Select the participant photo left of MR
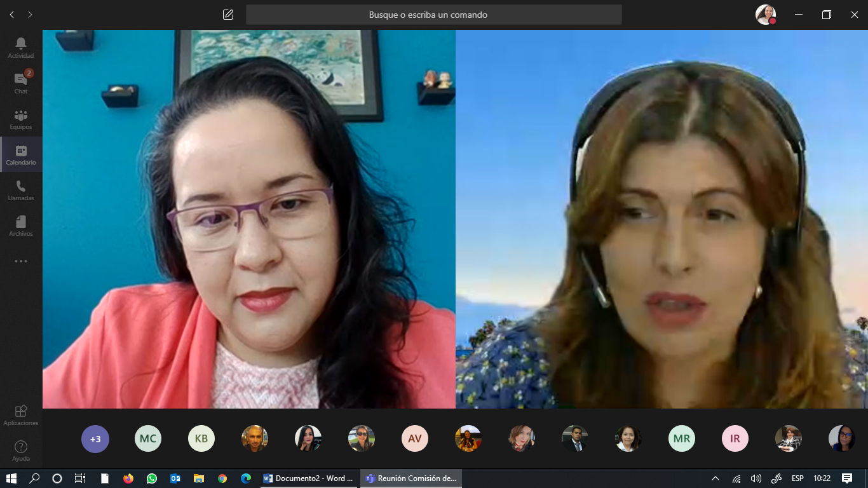Screen dimensions: 868x488 pyautogui.click(x=628, y=438)
